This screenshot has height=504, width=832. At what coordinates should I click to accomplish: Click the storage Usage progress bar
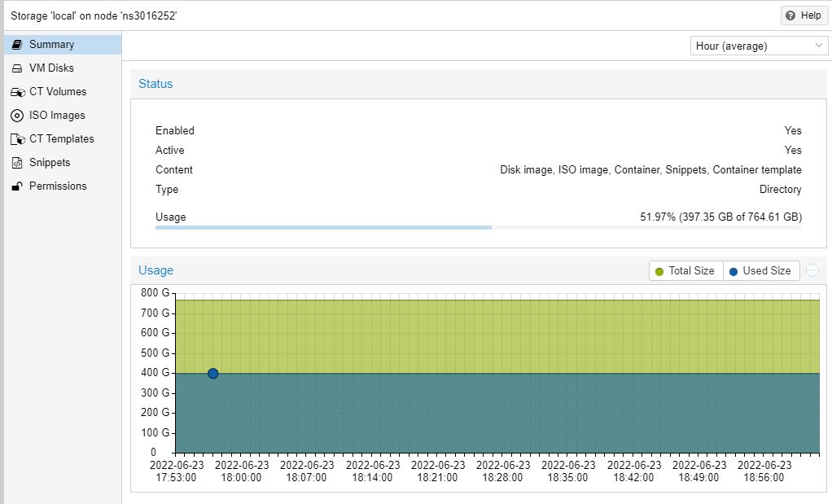coord(478,227)
